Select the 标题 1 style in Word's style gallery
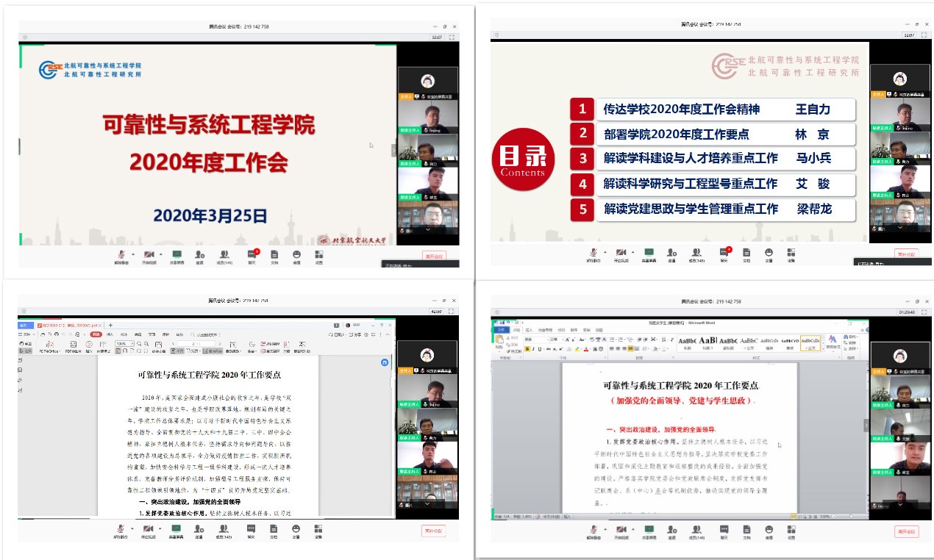 coord(707,342)
